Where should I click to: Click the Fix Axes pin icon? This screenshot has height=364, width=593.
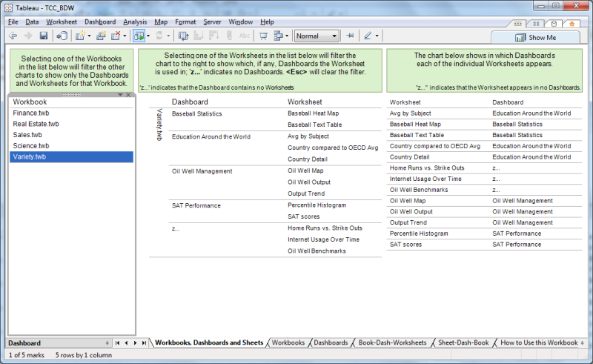point(350,36)
